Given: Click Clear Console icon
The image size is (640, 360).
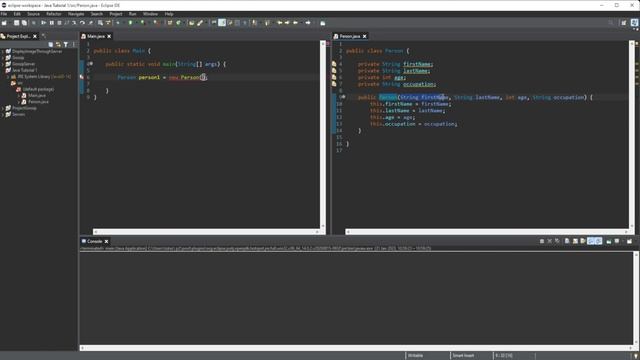Looking at the screenshot, I should [567, 241].
